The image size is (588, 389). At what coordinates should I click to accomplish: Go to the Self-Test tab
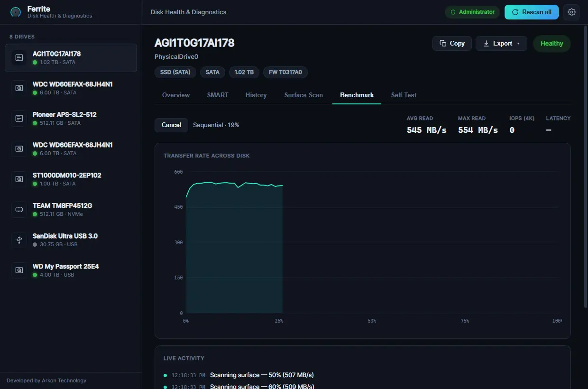pos(404,95)
